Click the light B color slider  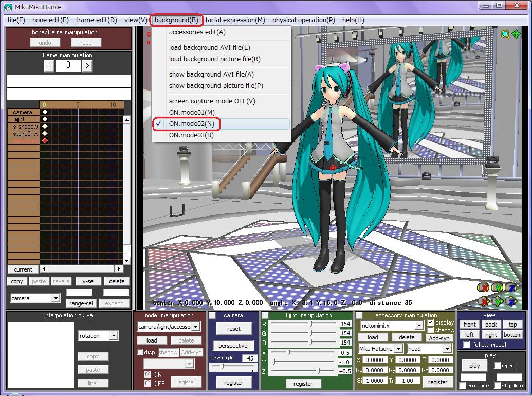304,343
